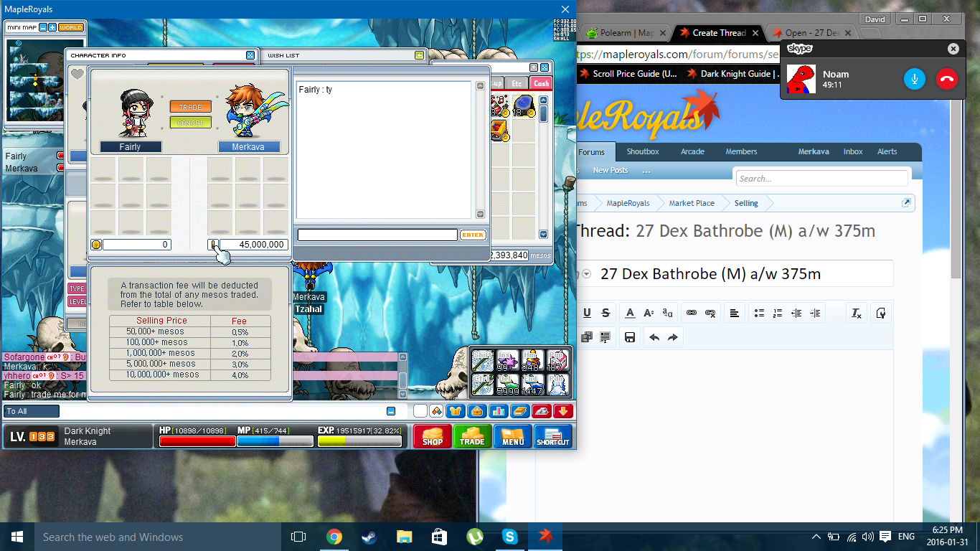
Task: Open the Cash inventory tab
Action: click(542, 83)
